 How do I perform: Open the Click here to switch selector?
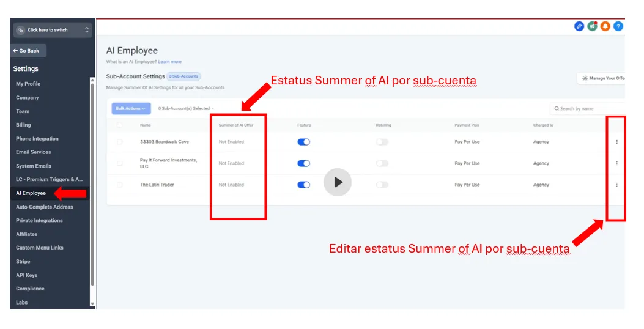tap(53, 30)
